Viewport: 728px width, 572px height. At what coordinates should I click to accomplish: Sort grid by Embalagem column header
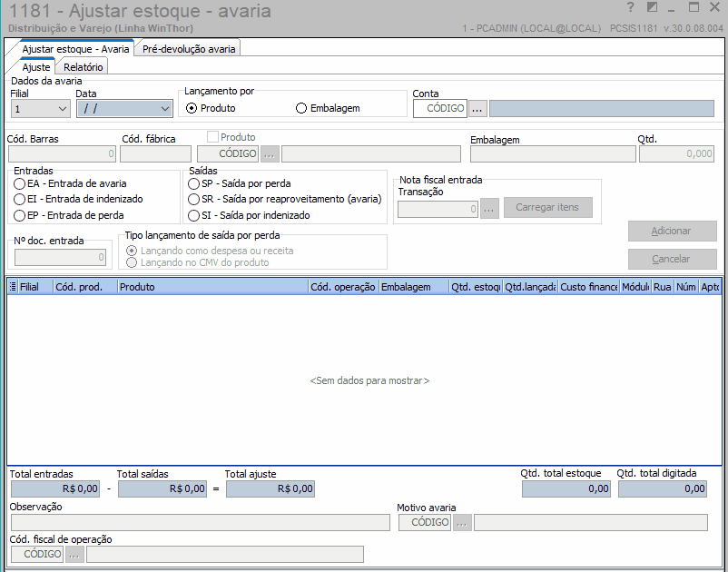coord(414,287)
